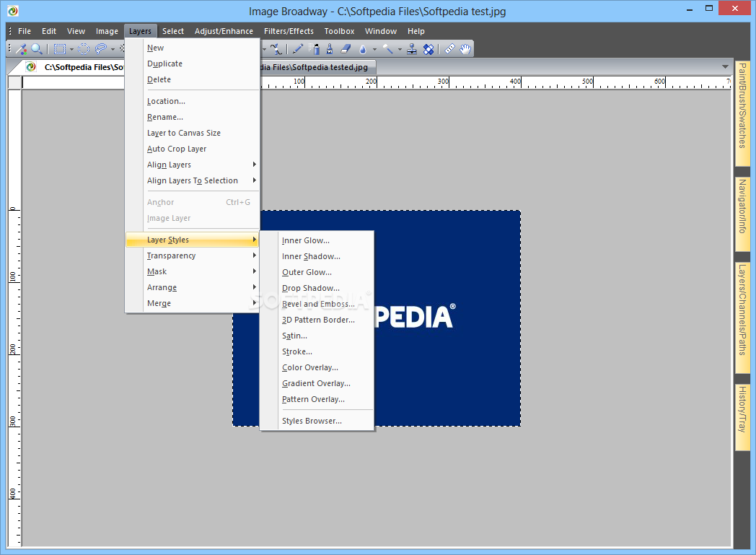Open Merge submenu entry
The width and height of the screenshot is (756, 555).
(x=193, y=303)
